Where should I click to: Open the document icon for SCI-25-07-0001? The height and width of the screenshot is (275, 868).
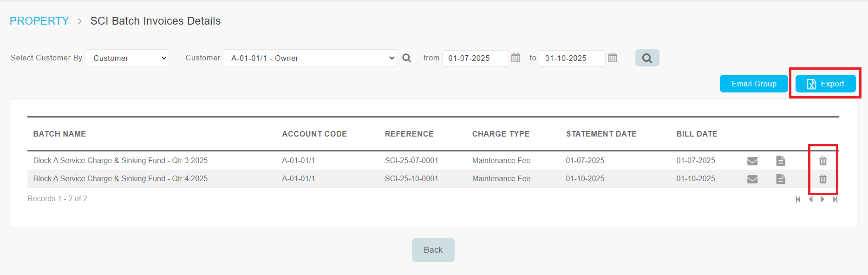[x=781, y=161]
